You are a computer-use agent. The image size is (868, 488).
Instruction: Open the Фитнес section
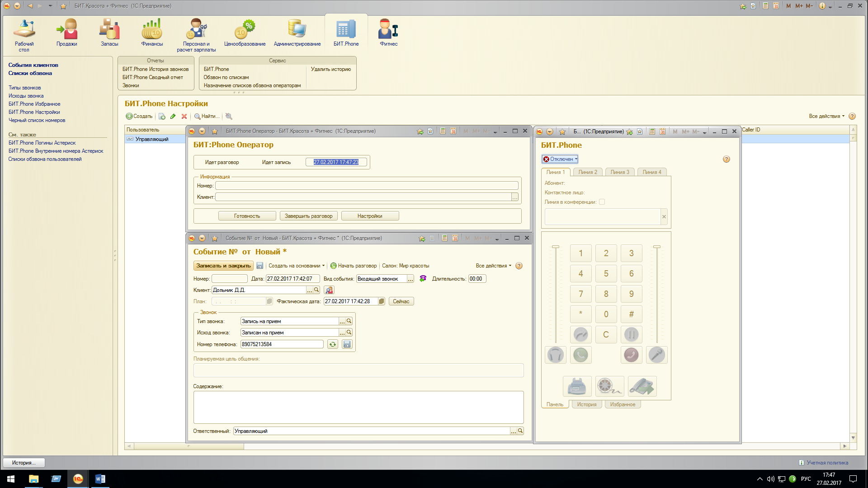tap(388, 33)
